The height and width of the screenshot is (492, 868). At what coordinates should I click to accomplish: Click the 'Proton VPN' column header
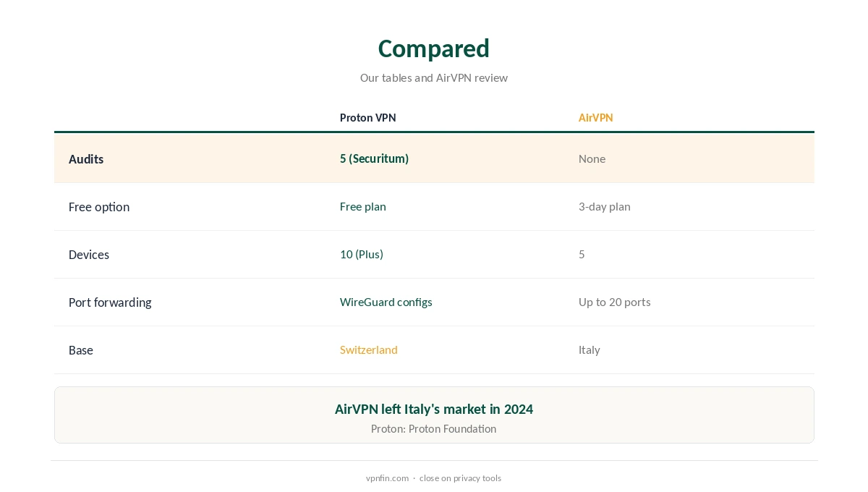pos(368,118)
